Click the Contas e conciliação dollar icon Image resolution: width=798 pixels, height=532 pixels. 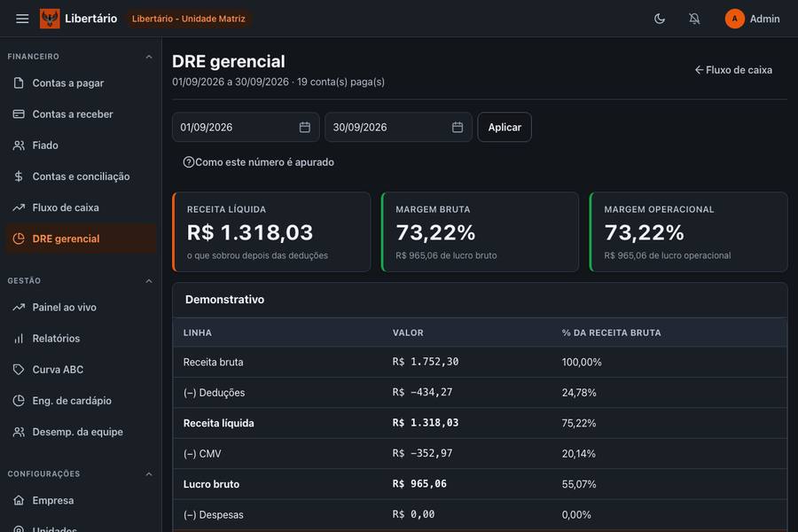tap(19, 176)
